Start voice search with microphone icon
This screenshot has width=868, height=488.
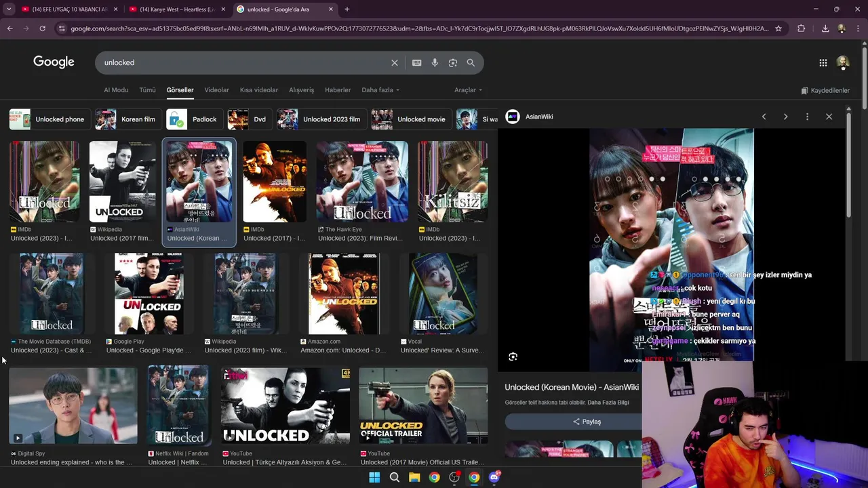[x=435, y=62]
